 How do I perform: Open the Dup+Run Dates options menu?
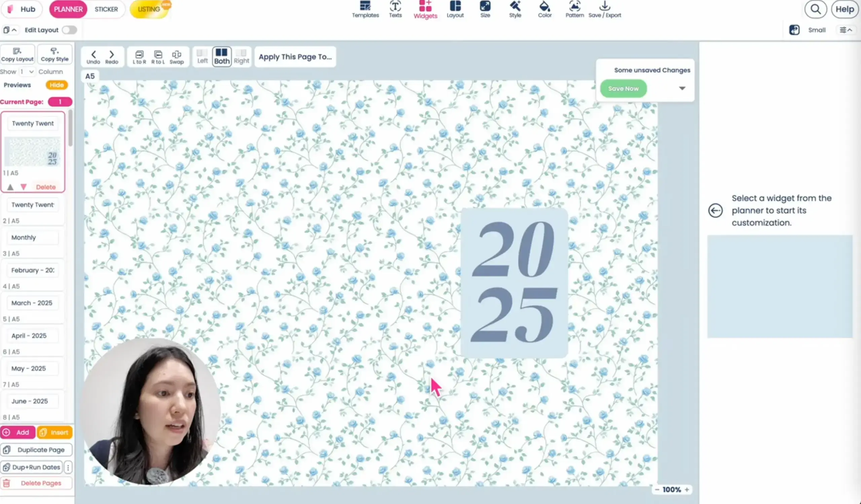(68, 467)
